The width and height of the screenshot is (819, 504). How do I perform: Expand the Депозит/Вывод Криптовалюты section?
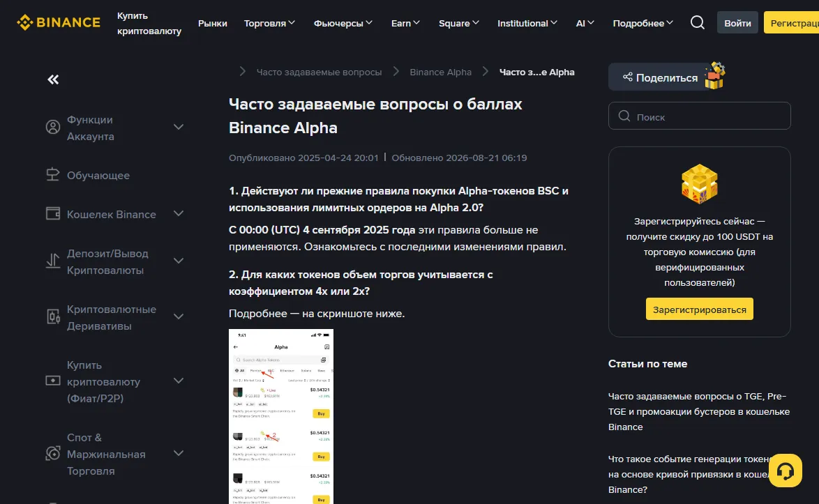178,260
